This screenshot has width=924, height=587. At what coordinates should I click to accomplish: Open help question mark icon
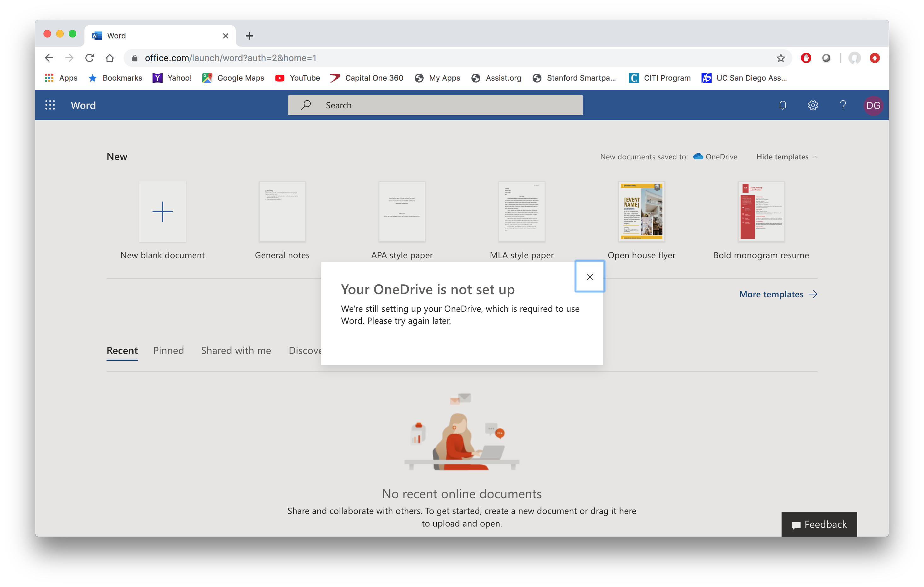point(843,105)
